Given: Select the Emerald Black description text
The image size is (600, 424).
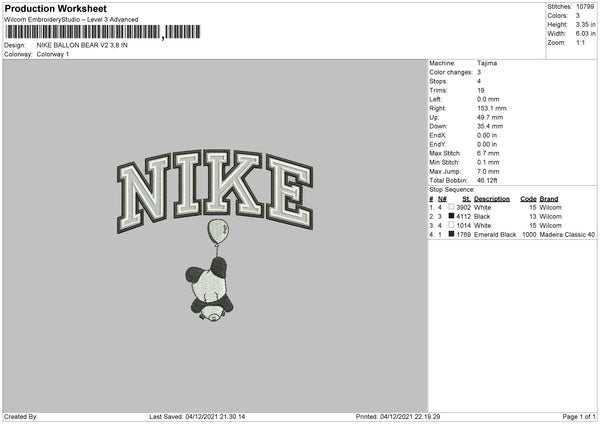Looking at the screenshot, I should click(495, 235).
